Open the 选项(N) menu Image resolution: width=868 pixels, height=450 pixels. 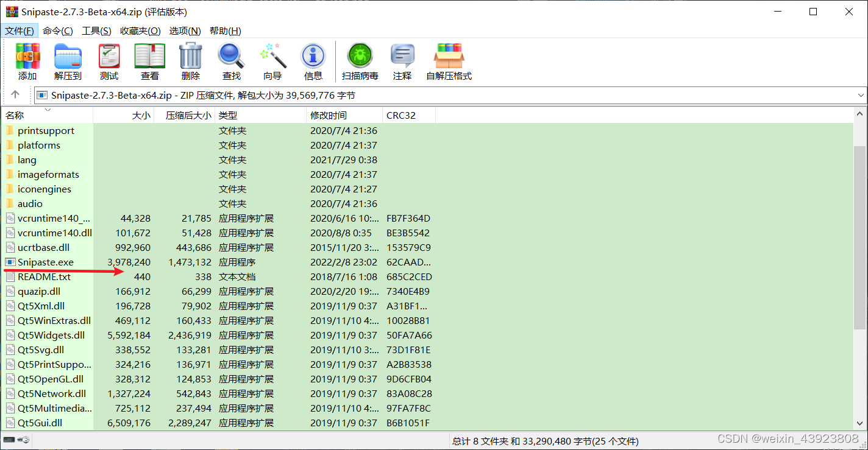tap(185, 30)
